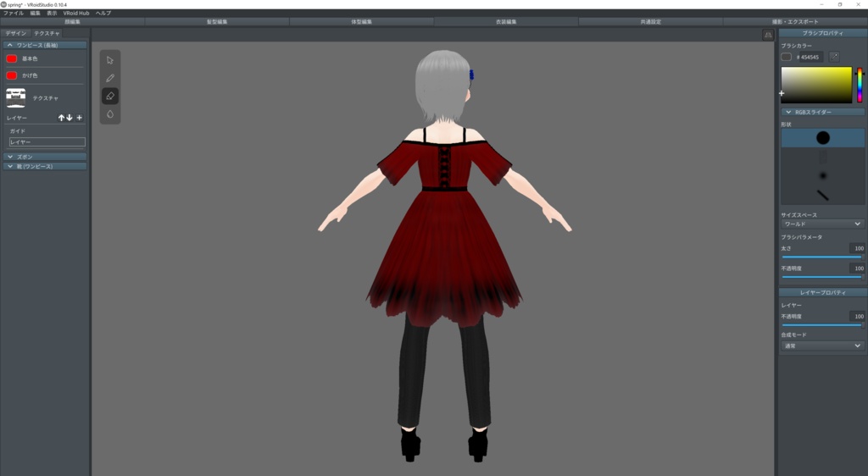Edit the brush 不透明度 value field
Image resolution: width=868 pixels, height=476 pixels.
coord(856,268)
